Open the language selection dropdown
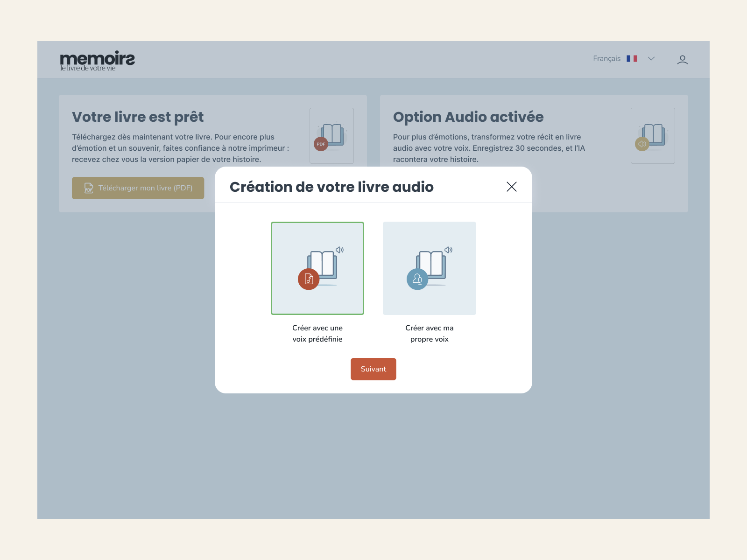Viewport: 747px width, 560px height. point(651,58)
